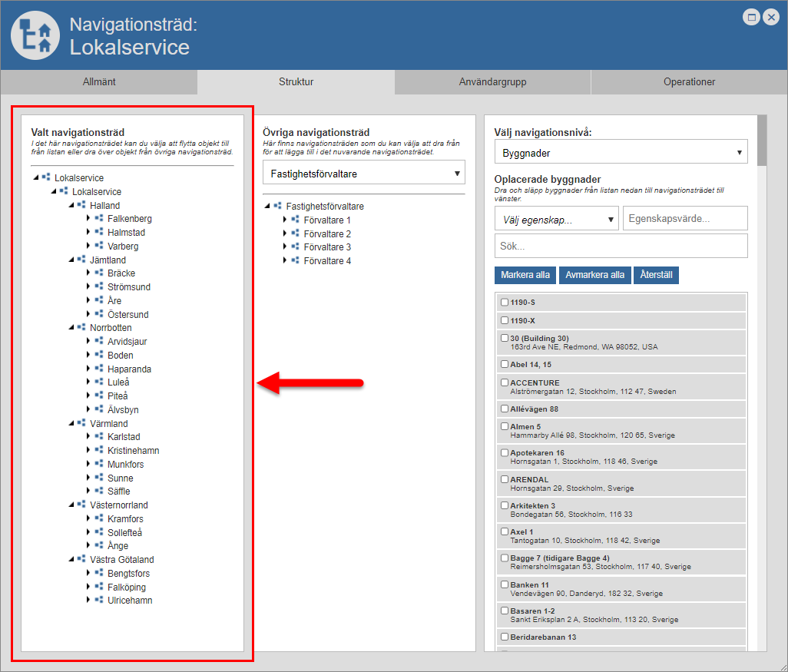Click the maximize window icon in header

tap(752, 18)
